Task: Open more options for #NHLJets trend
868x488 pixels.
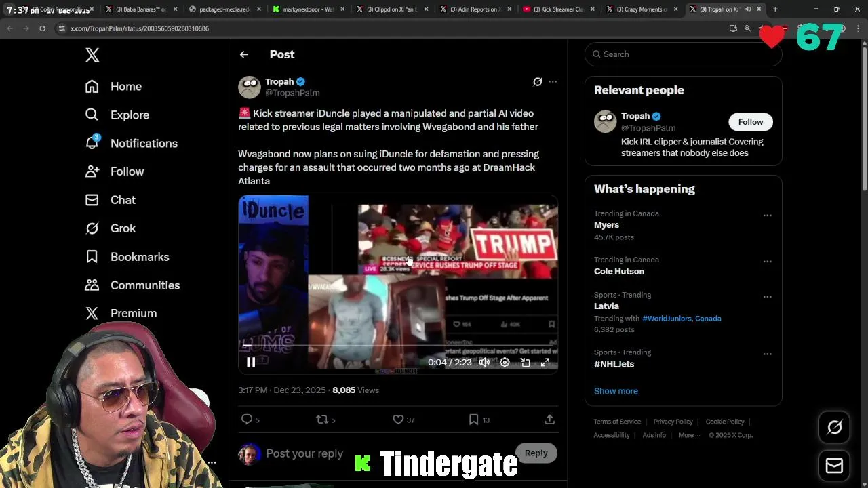Action: [x=768, y=354]
